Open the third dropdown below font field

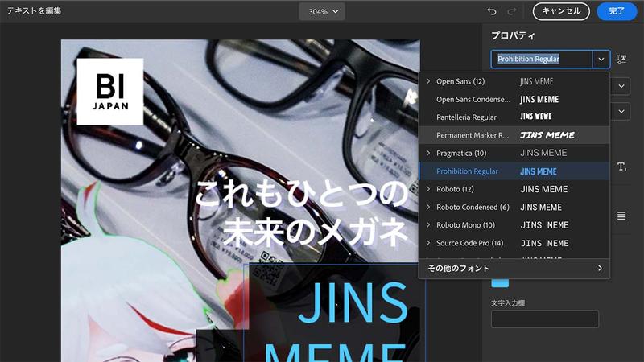pos(621,111)
